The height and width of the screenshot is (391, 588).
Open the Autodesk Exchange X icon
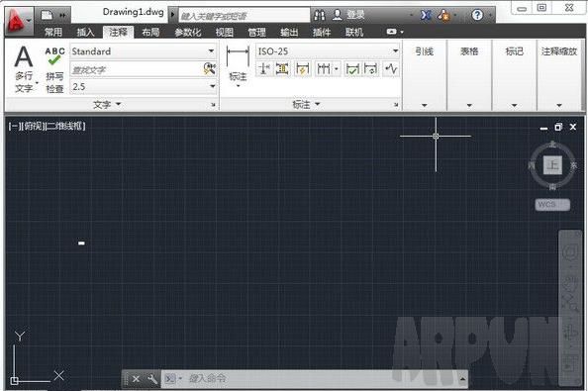pos(426,16)
